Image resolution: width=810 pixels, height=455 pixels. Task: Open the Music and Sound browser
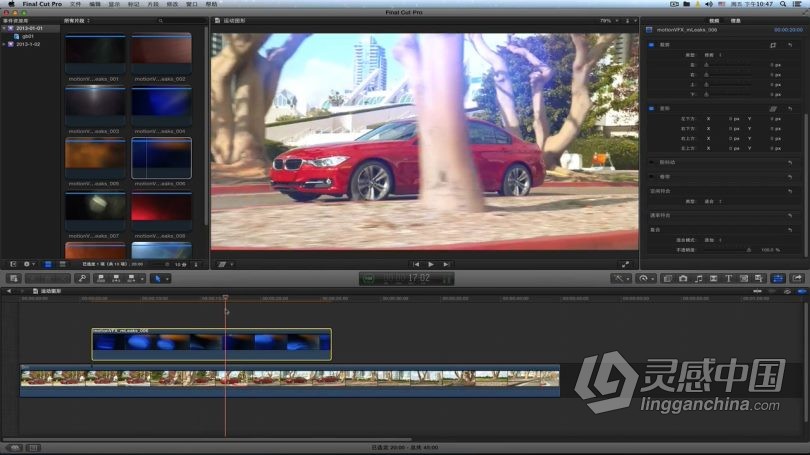(x=698, y=278)
